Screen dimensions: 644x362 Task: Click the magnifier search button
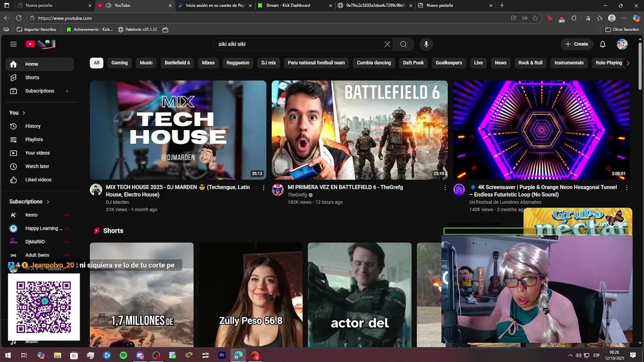[x=404, y=44]
